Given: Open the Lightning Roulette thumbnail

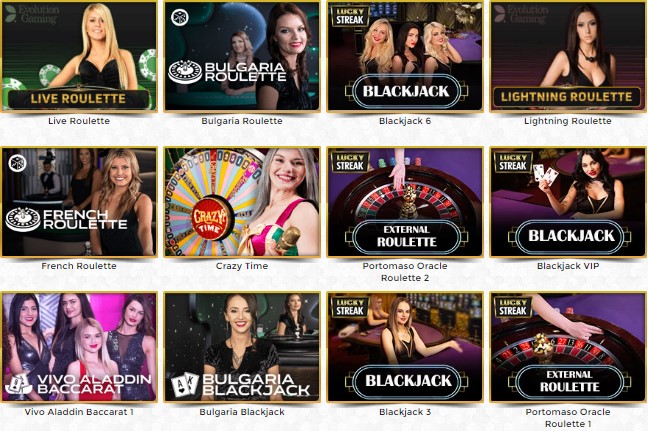Looking at the screenshot, I should pyautogui.click(x=567, y=57).
